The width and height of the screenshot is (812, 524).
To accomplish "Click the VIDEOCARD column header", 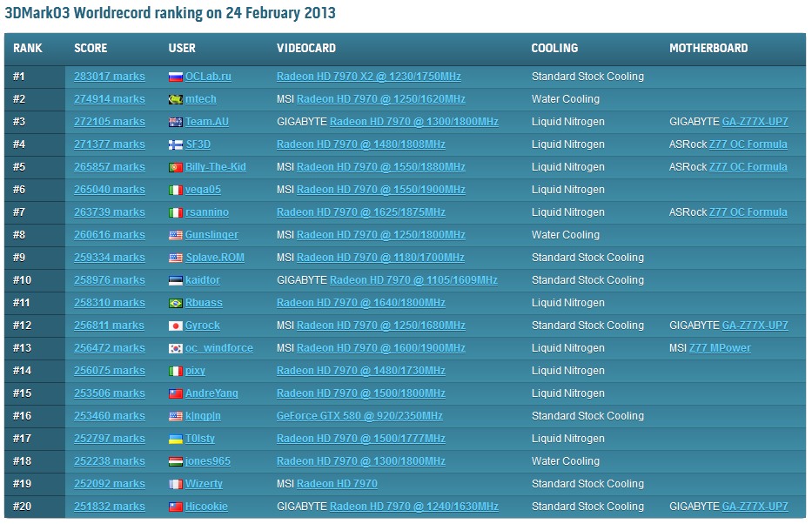I will click(306, 48).
